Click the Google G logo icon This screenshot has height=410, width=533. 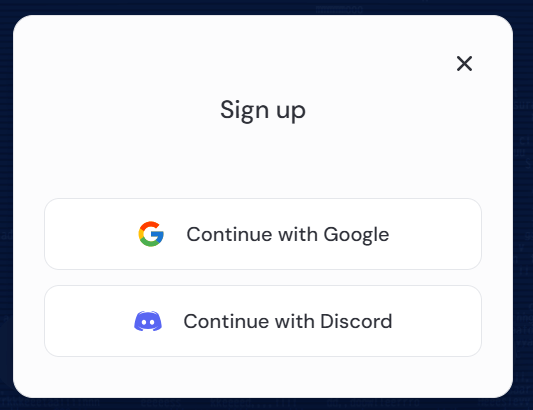point(151,234)
